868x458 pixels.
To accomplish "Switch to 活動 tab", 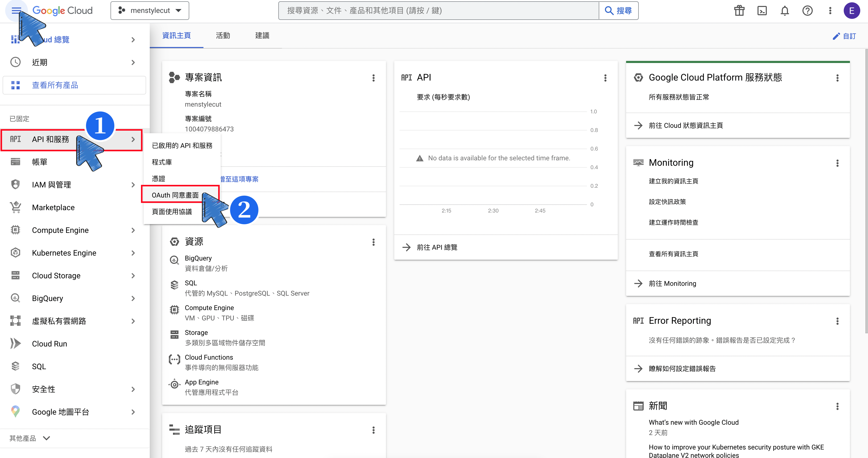I will coord(223,35).
